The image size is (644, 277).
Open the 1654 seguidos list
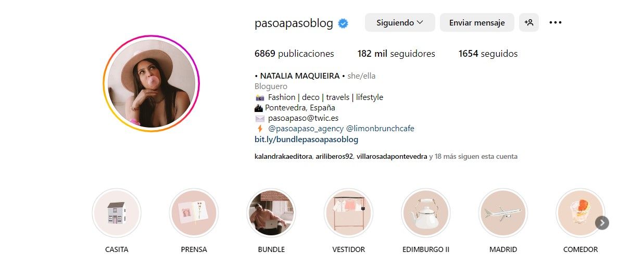pyautogui.click(x=488, y=54)
